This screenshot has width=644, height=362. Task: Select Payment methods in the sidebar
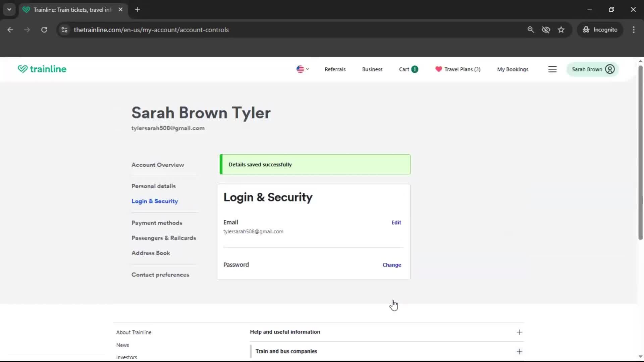point(157,223)
